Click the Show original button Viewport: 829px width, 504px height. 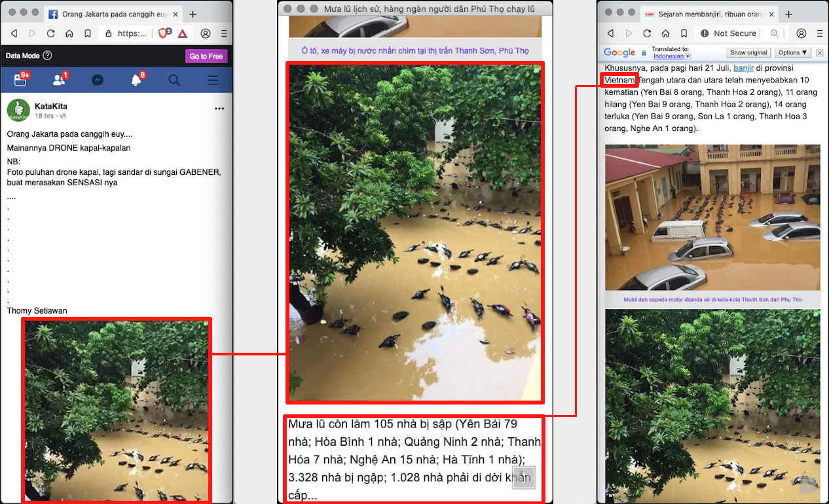[748, 53]
